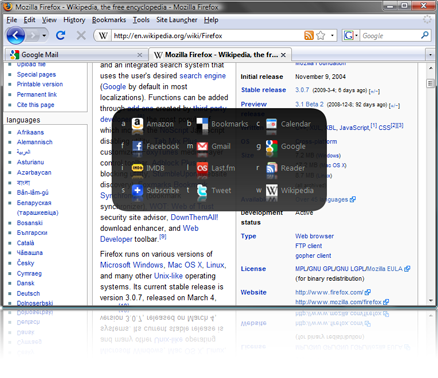Viewport: 438px width, 378px height.
Task: Open the Permanent link
Action: 37,95
